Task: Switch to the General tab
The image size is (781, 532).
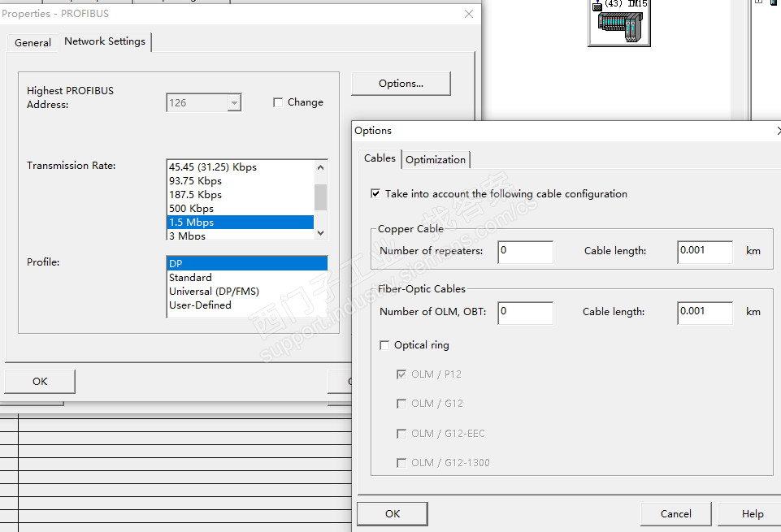Action: pyautogui.click(x=33, y=43)
